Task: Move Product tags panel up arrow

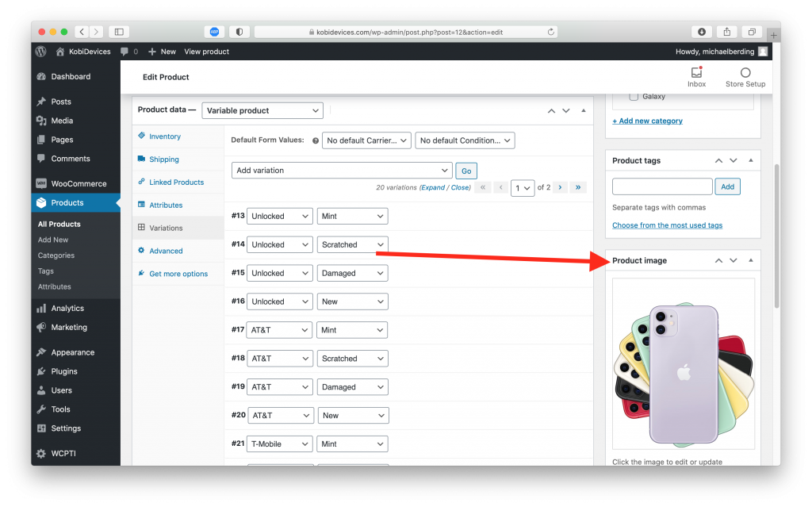Action: [718, 161]
